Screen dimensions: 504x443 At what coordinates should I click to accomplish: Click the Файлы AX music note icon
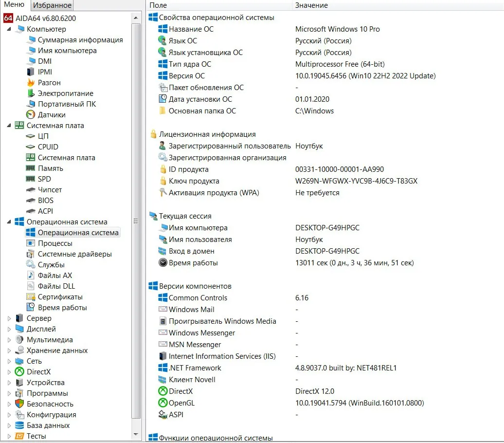(31, 276)
